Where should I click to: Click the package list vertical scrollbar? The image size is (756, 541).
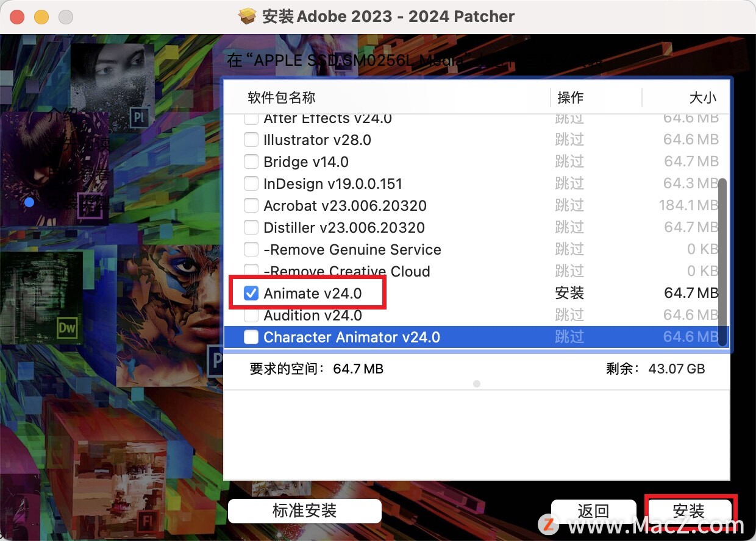coord(723,262)
